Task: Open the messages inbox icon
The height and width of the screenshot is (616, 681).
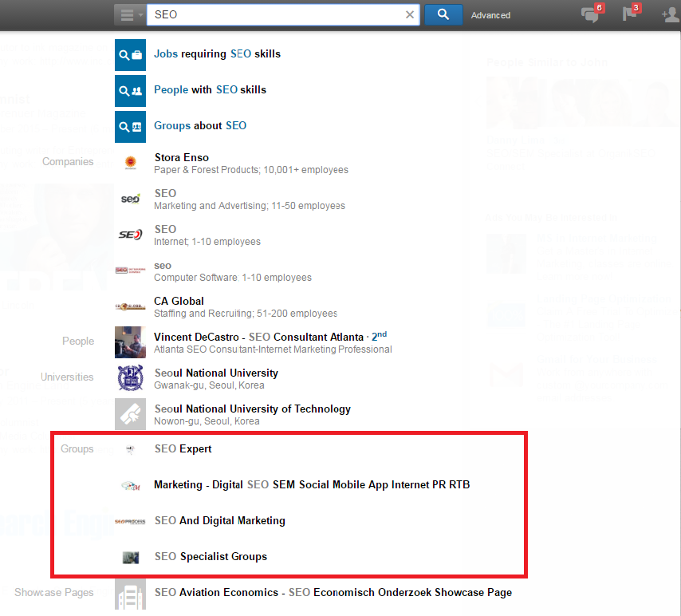Action: click(590, 14)
